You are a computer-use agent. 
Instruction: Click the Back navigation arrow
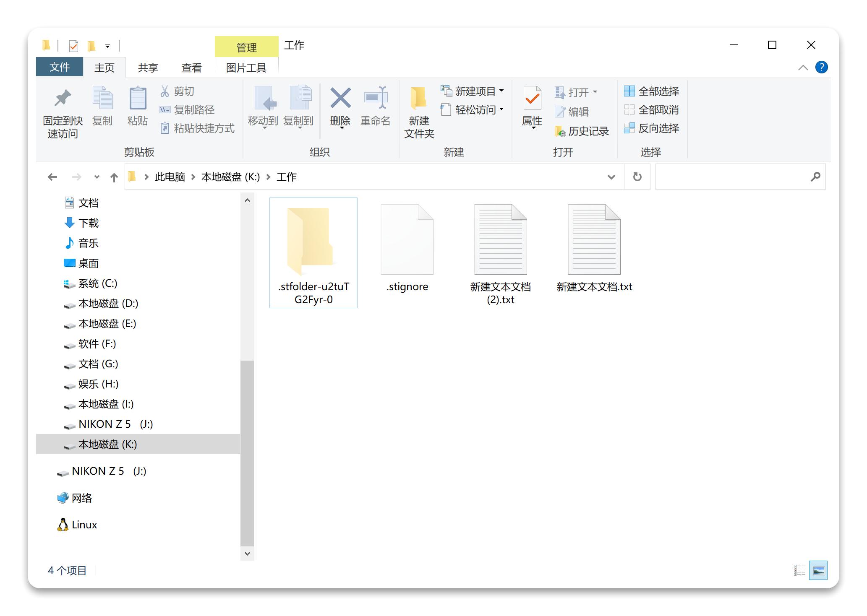pos(52,177)
